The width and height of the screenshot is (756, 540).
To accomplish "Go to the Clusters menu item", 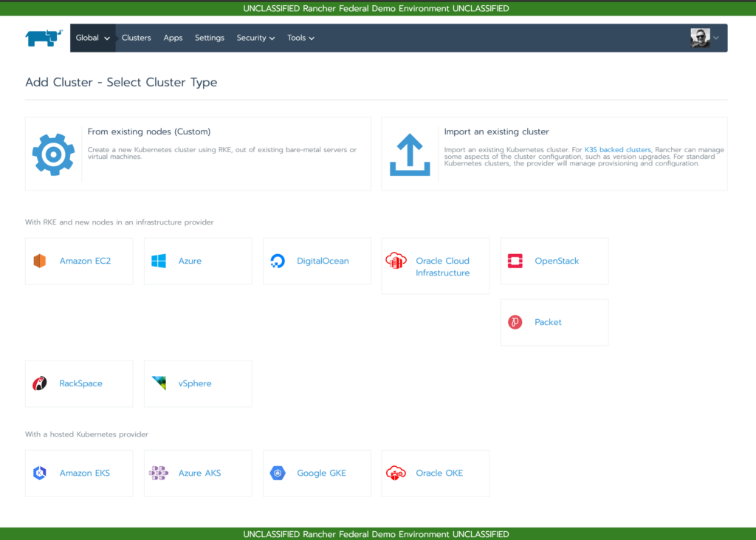I will [x=136, y=38].
